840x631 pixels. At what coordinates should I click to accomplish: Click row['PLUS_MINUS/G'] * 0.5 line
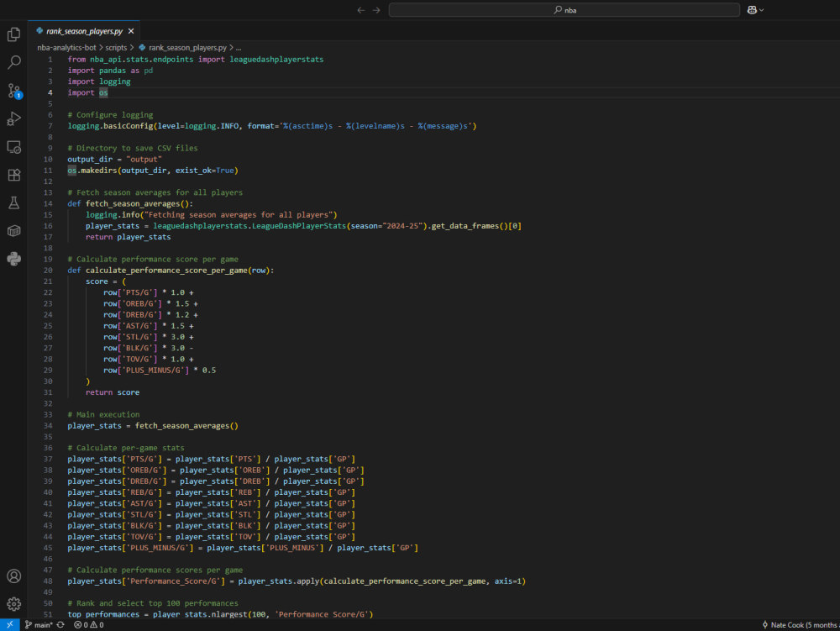[x=160, y=371]
